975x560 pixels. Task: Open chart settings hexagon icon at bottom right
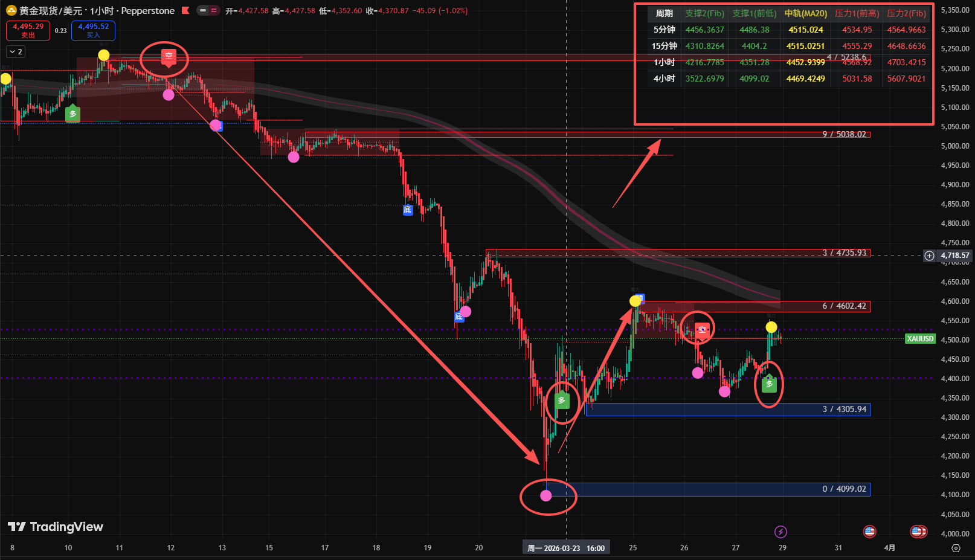[x=956, y=548]
